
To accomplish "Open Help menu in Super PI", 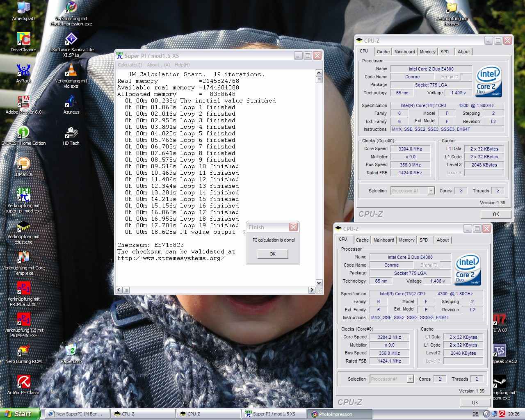I will 182,65.
